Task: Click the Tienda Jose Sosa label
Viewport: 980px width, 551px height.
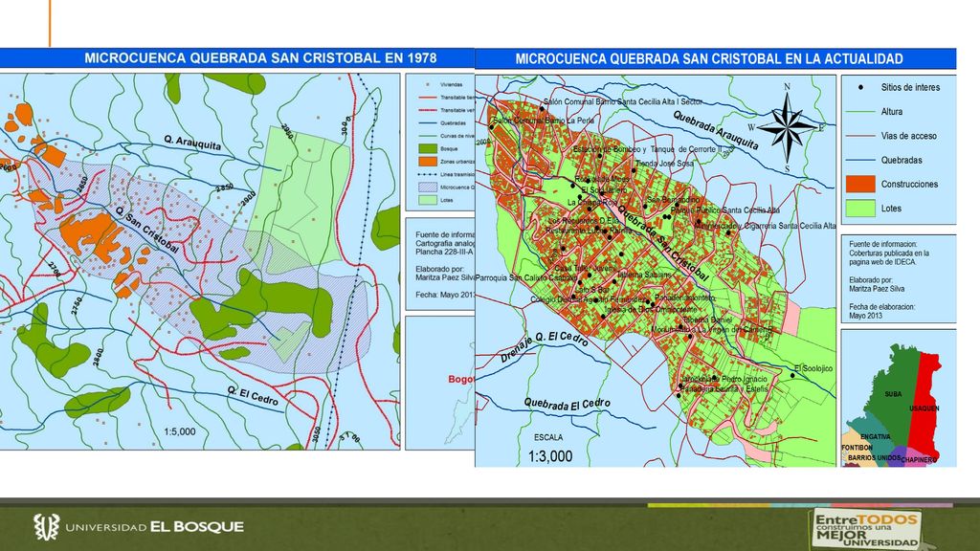Action: (664, 164)
